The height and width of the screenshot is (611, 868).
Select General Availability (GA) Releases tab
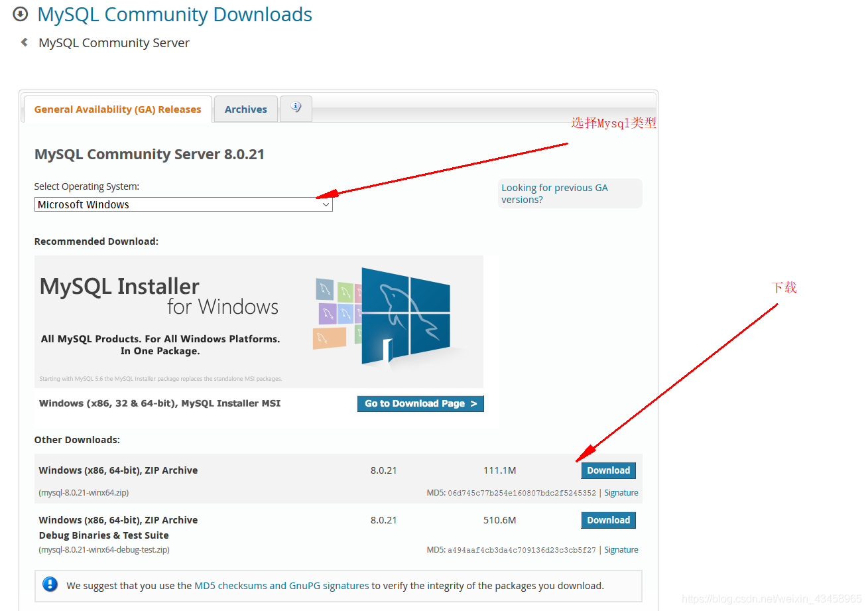tap(117, 109)
